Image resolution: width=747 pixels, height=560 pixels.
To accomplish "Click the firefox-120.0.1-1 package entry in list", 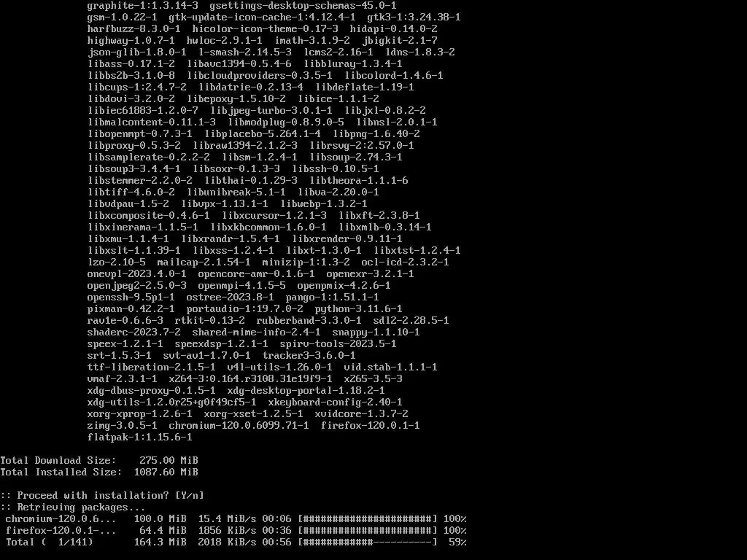I will pos(370,425).
